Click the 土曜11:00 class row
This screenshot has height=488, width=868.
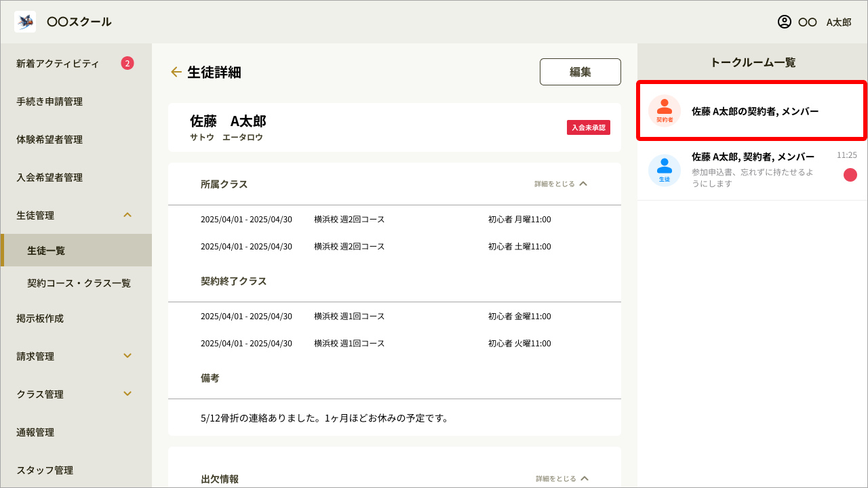point(395,246)
